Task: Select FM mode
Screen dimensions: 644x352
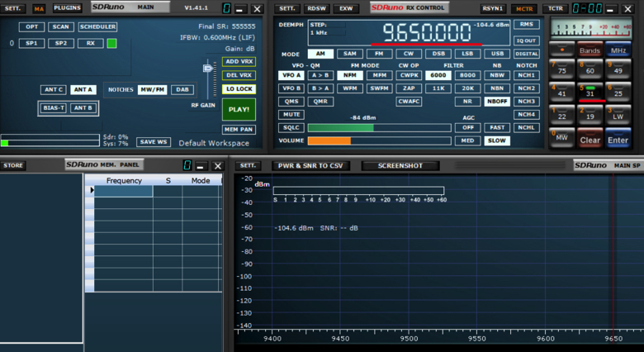Action: 379,54
